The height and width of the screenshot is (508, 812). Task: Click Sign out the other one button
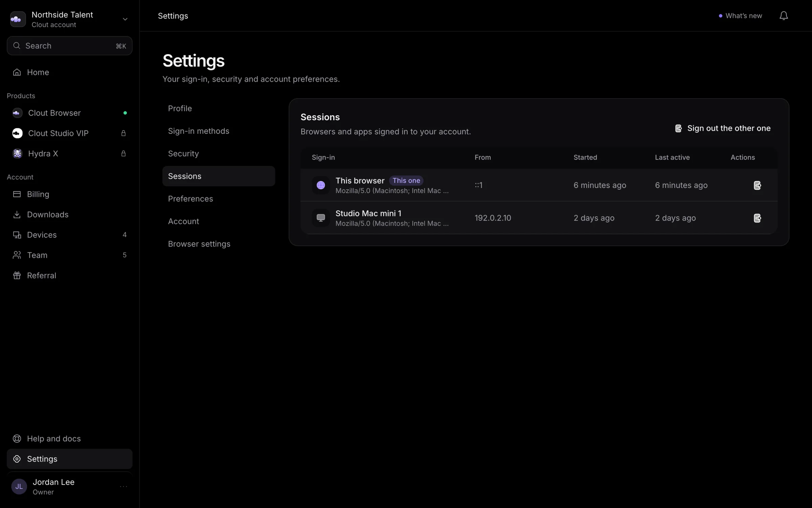coord(723,128)
